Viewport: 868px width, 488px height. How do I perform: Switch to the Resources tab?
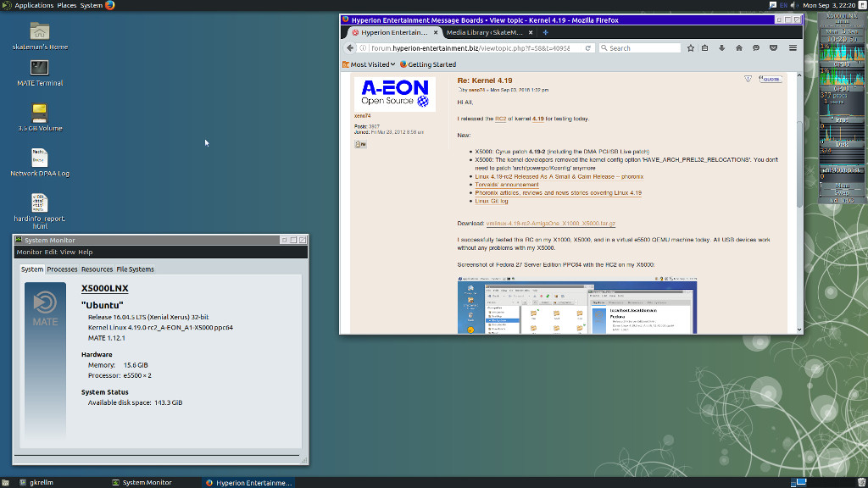[x=97, y=269]
